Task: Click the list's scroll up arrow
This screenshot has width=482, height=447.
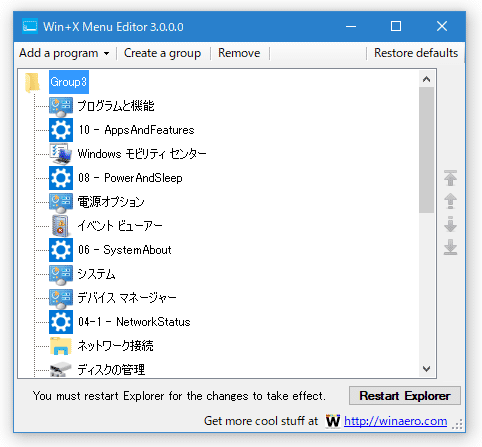Action: (426, 79)
